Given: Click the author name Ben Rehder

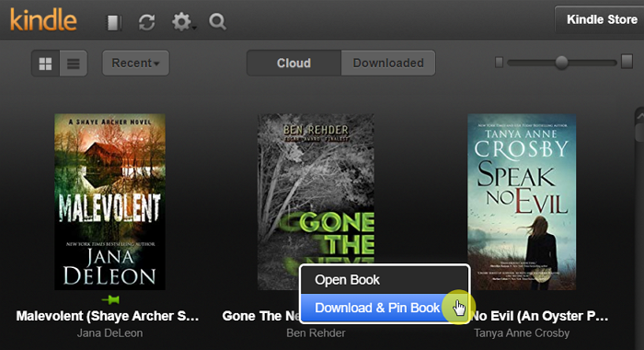Looking at the screenshot, I should [316, 332].
